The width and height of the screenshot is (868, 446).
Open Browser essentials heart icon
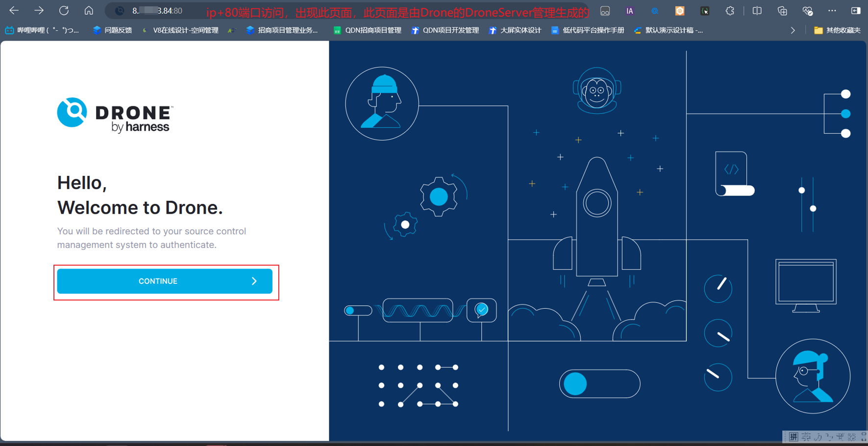click(807, 11)
